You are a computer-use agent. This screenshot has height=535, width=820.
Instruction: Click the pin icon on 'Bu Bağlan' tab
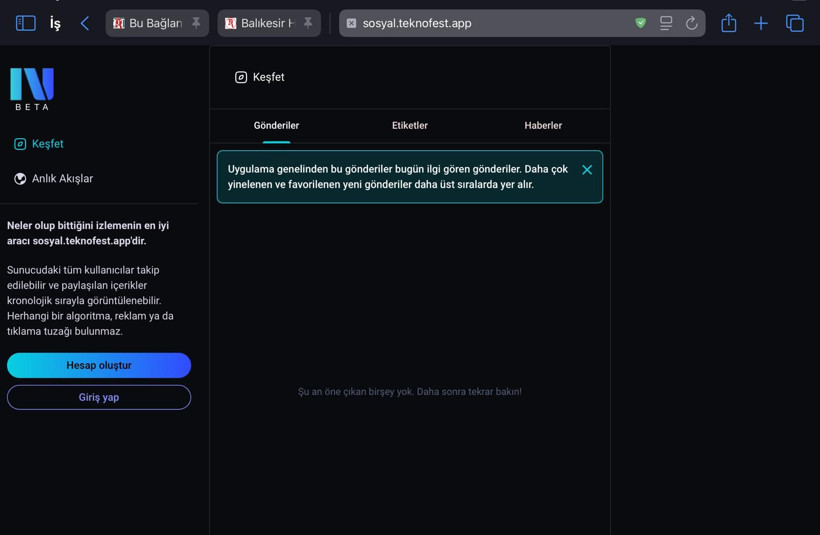pos(196,23)
